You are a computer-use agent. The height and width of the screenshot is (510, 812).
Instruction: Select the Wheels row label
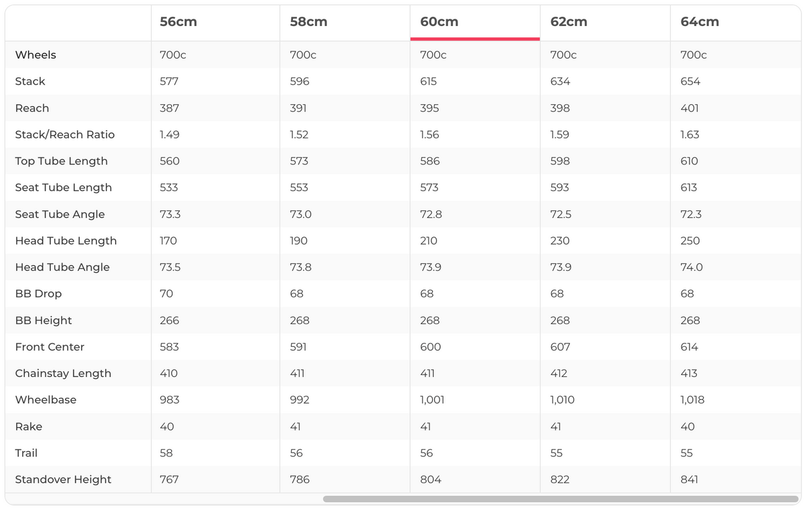coord(35,55)
